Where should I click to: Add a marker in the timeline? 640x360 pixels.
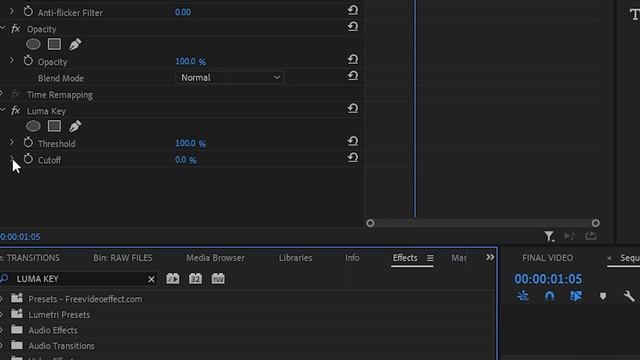603,296
